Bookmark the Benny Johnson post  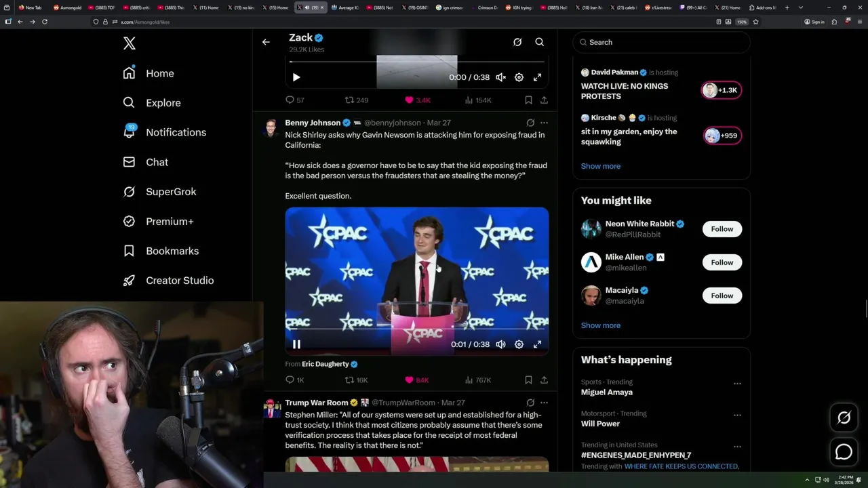[x=528, y=380]
